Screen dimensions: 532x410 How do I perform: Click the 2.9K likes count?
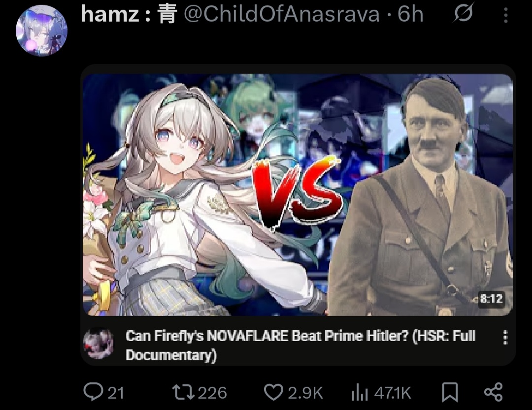click(x=305, y=393)
